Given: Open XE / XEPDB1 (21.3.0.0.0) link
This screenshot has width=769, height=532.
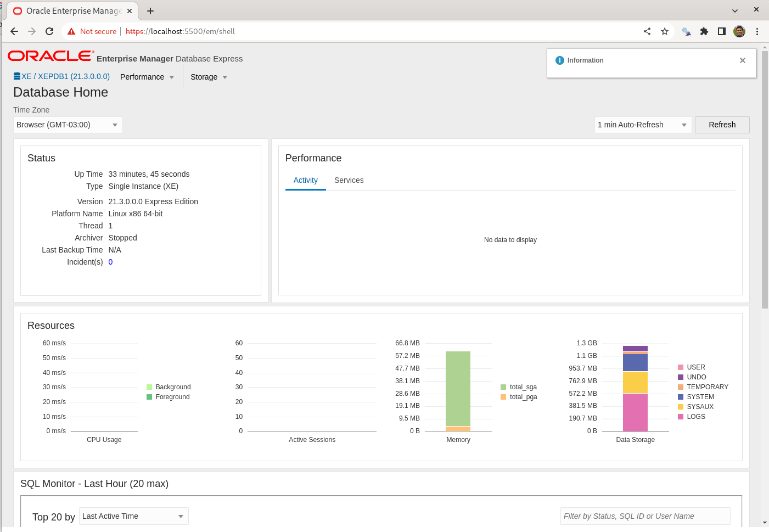Looking at the screenshot, I should [65, 76].
